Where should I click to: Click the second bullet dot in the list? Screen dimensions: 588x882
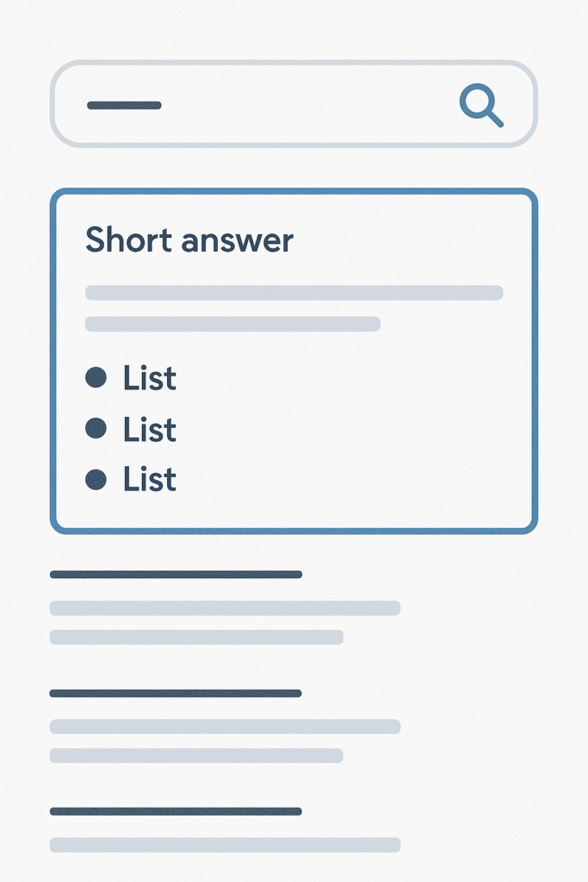click(x=96, y=428)
